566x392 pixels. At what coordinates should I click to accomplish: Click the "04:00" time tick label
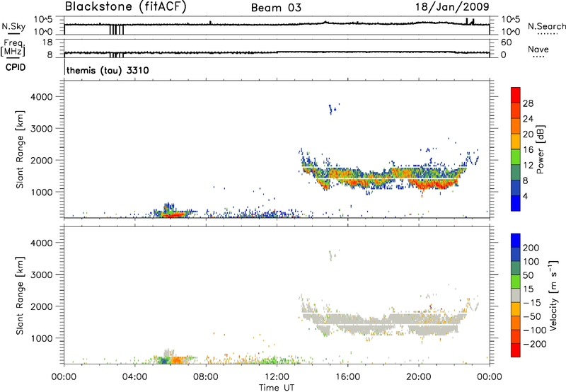134,377
